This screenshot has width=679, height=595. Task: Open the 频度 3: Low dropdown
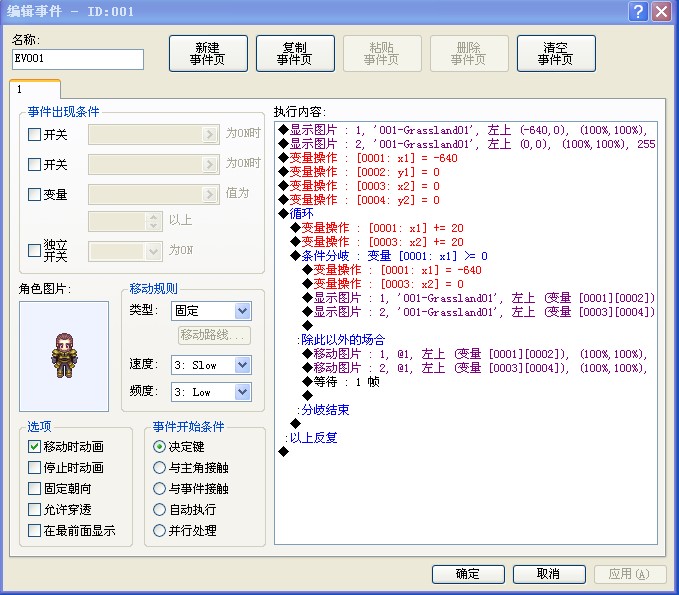pyautogui.click(x=211, y=392)
